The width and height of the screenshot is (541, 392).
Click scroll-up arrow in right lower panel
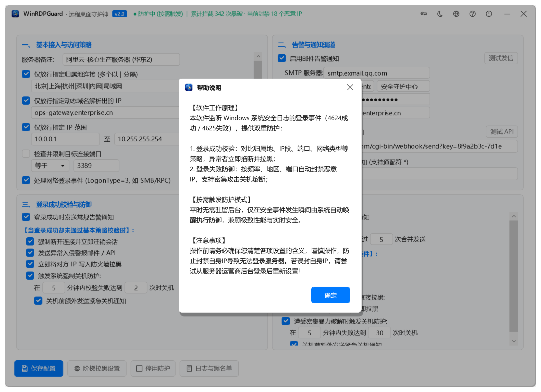(514, 216)
